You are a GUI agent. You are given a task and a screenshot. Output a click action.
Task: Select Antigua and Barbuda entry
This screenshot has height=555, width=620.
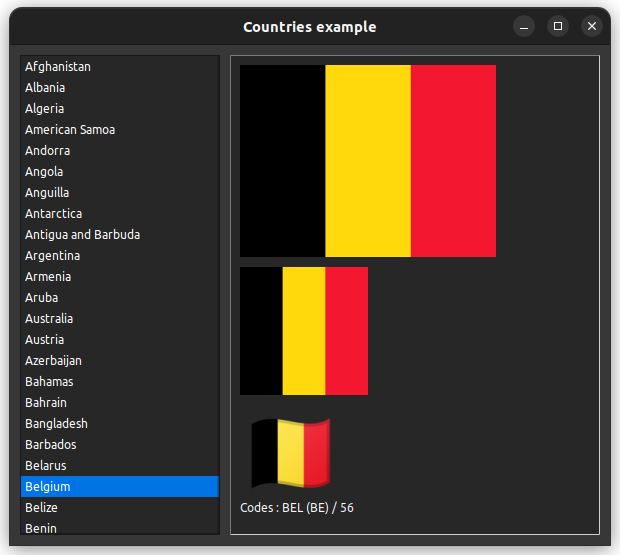(83, 235)
